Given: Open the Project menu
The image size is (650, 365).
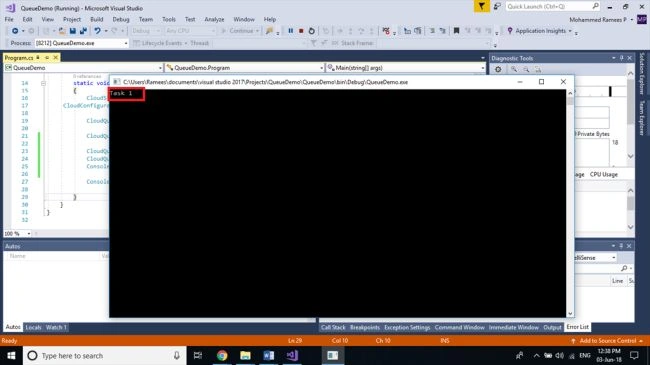Looking at the screenshot, I should click(72, 19).
